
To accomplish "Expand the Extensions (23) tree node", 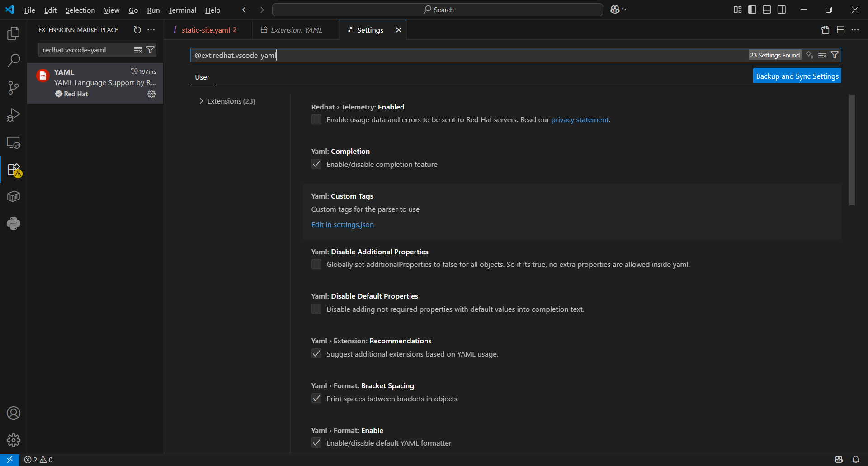I will tap(201, 101).
